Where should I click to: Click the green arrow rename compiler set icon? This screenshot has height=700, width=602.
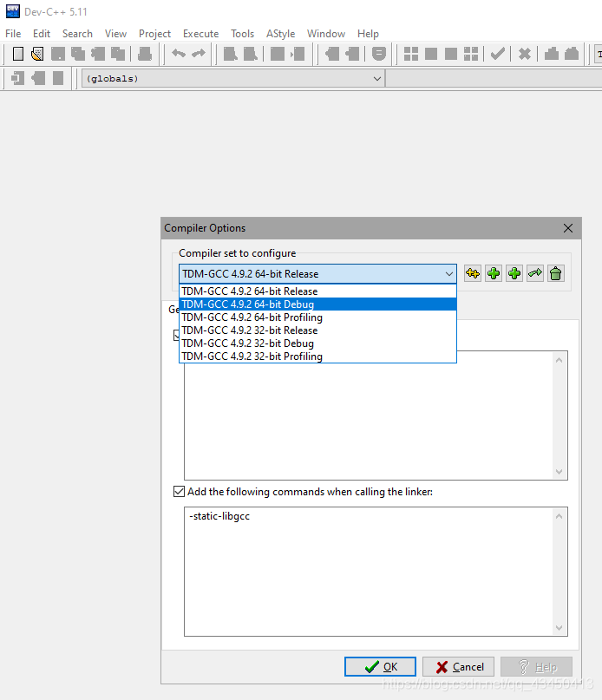(535, 273)
